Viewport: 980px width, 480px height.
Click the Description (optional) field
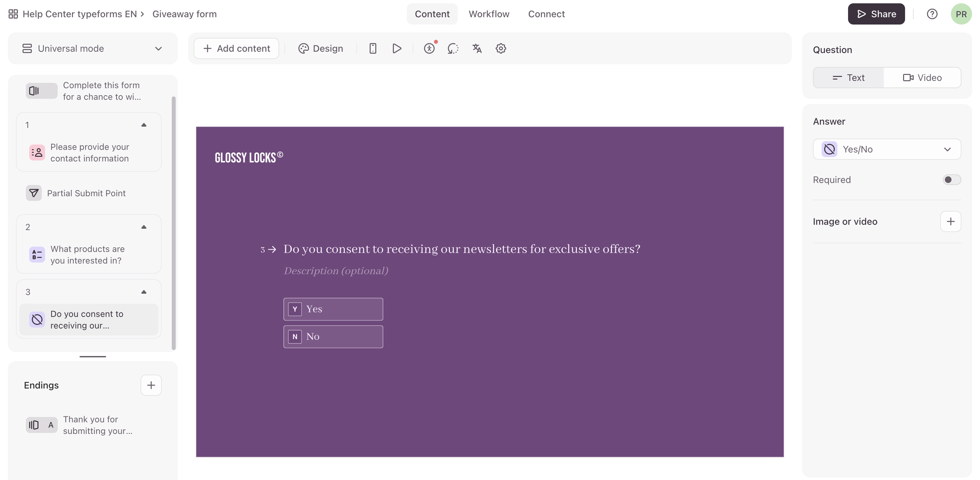coord(336,271)
